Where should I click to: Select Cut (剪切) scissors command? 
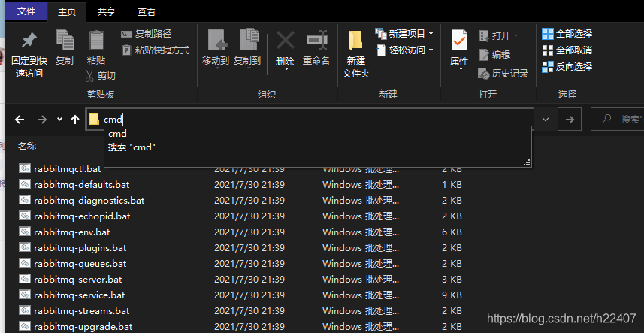pos(101,76)
